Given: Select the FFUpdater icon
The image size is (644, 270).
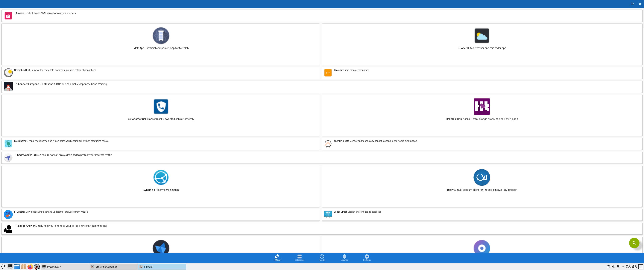Looking at the screenshot, I should 8,214.
